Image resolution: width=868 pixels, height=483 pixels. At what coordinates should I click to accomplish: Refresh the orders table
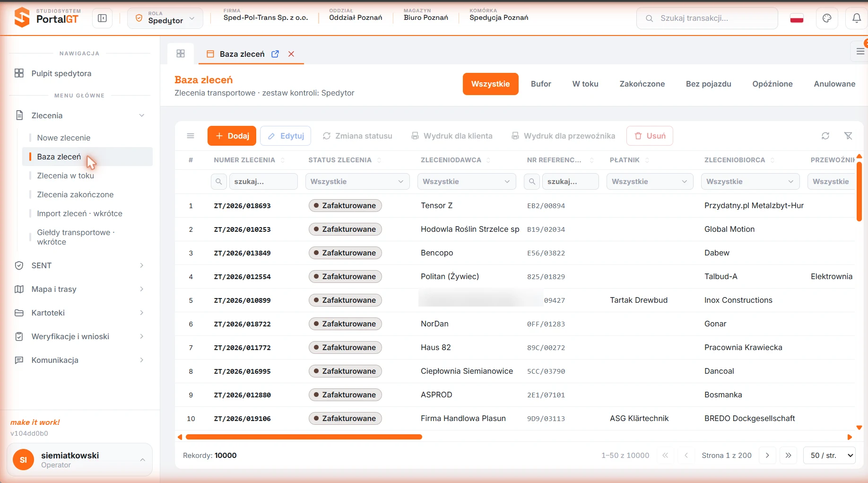click(x=825, y=136)
